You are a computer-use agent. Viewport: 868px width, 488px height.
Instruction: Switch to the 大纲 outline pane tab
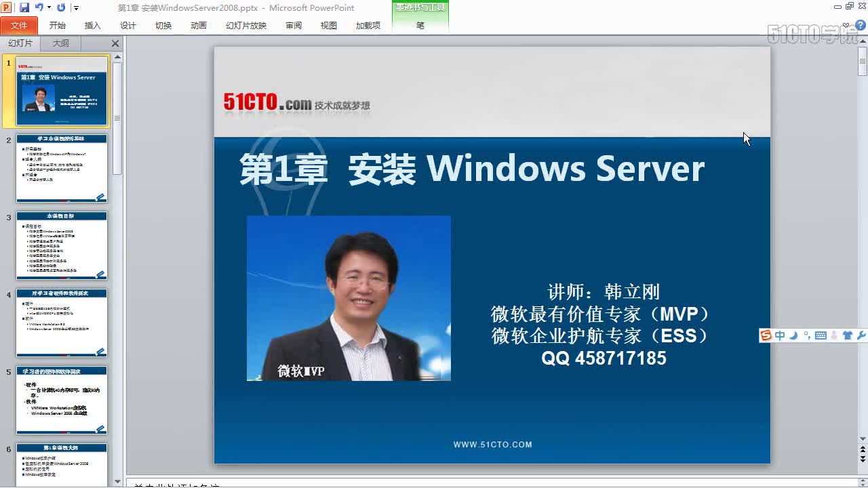[60, 43]
